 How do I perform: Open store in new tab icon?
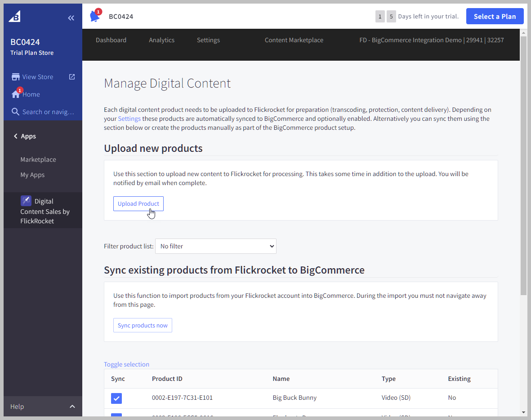(72, 77)
